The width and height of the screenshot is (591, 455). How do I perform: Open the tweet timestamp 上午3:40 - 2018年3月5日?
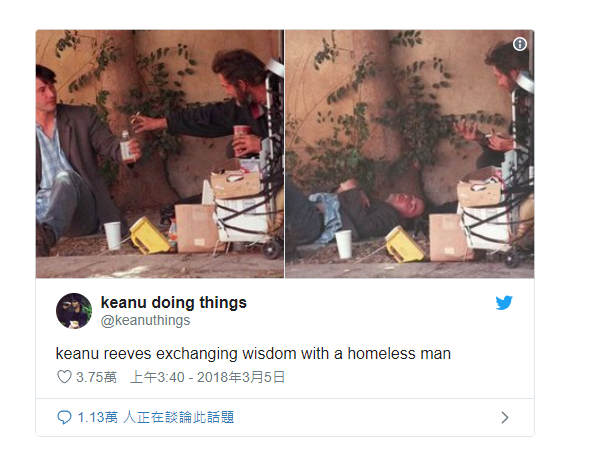pyautogui.click(x=207, y=377)
